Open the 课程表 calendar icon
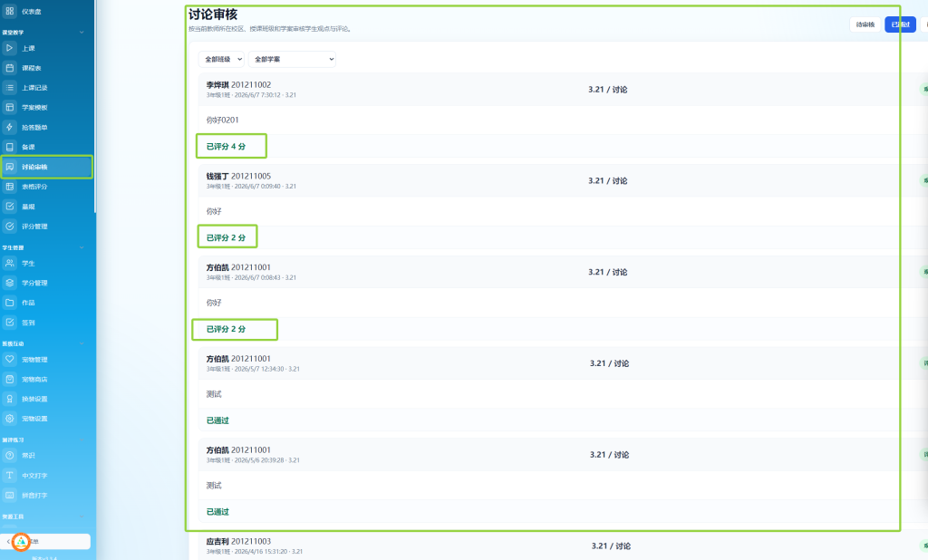This screenshot has width=928, height=560. pyautogui.click(x=9, y=67)
